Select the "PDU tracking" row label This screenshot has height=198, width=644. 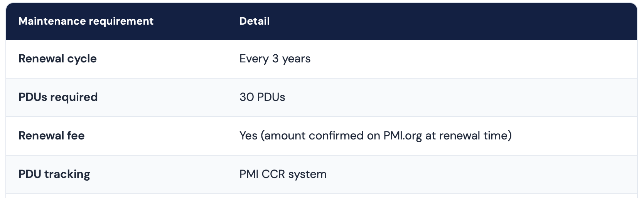pos(54,174)
